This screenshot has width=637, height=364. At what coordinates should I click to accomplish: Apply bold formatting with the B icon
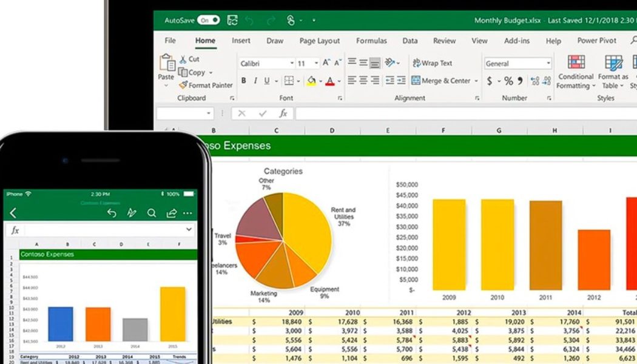244,81
